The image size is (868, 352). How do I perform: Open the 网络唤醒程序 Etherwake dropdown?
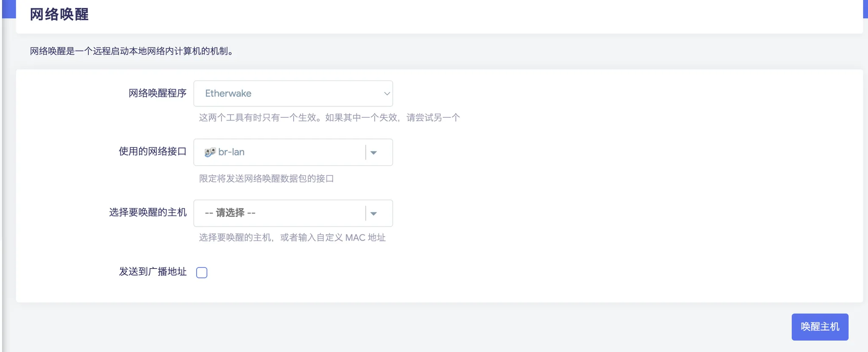coord(292,94)
